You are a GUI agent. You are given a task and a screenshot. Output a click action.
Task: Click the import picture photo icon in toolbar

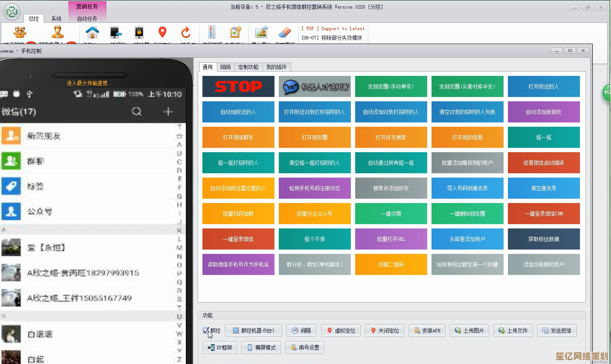pos(261,32)
